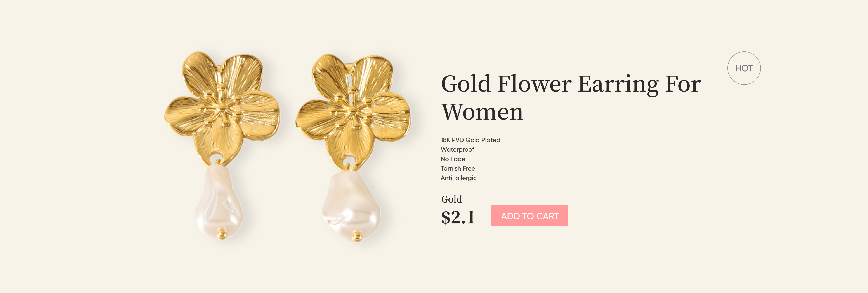The height and width of the screenshot is (293, 868).
Task: Click the 18K PVD Gold Plated feature
Action: (x=470, y=140)
